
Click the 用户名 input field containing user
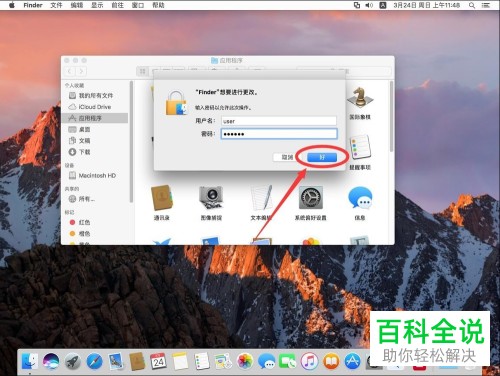pyautogui.click(x=279, y=121)
